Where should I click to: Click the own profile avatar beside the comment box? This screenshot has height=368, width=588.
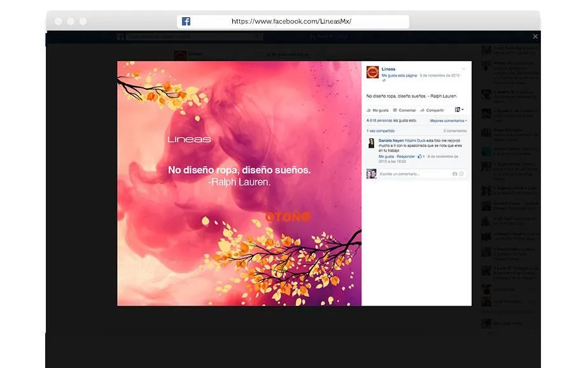(x=371, y=174)
